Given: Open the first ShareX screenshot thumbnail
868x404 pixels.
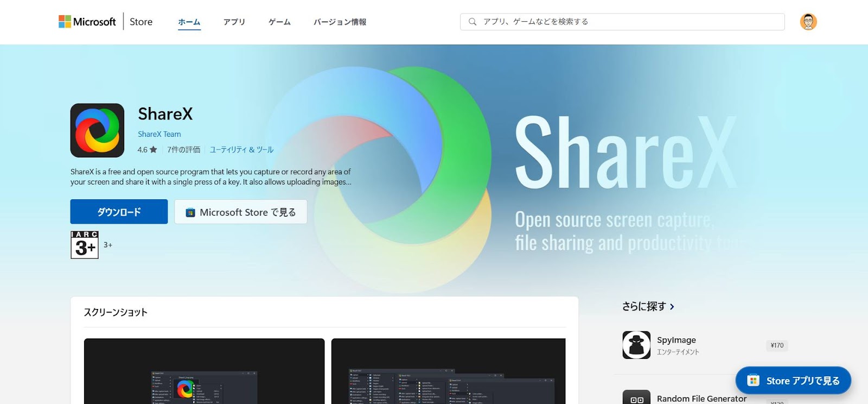Looking at the screenshot, I should 204,371.
